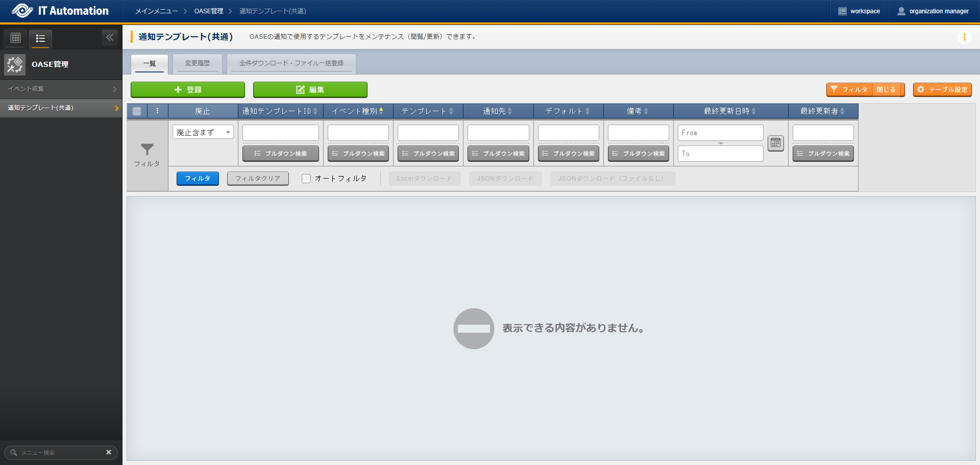Open the 全件ダウンロード・ファイル一括登録 tab
980x465 pixels.
pos(291,63)
